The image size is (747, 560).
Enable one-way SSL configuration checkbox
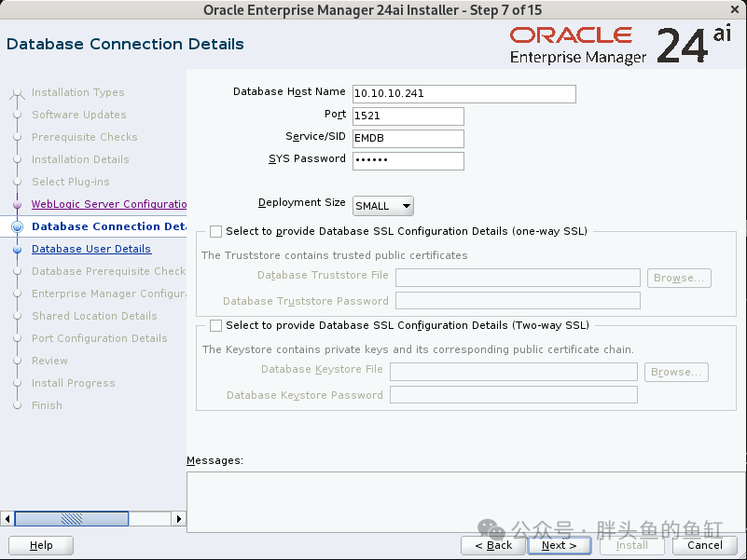click(x=215, y=231)
